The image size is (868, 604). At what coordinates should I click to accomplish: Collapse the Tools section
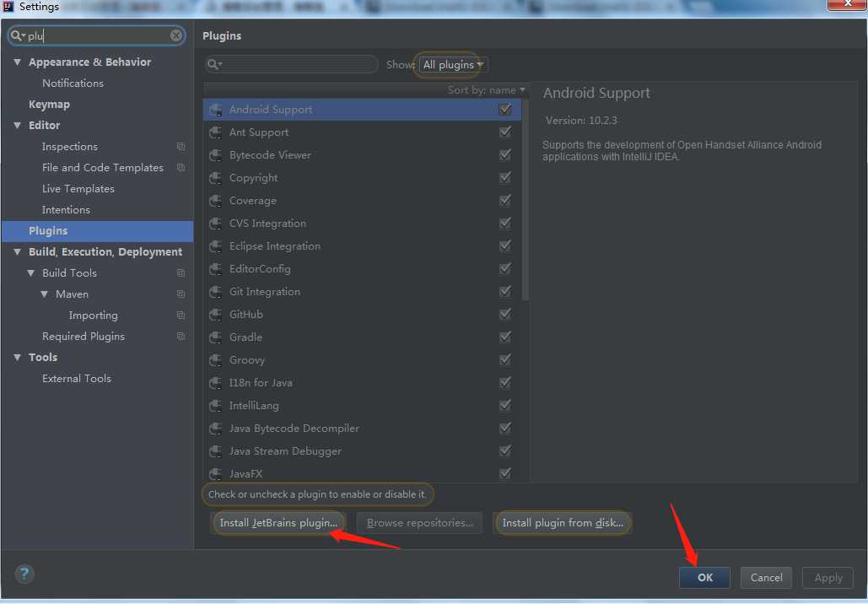(17, 357)
